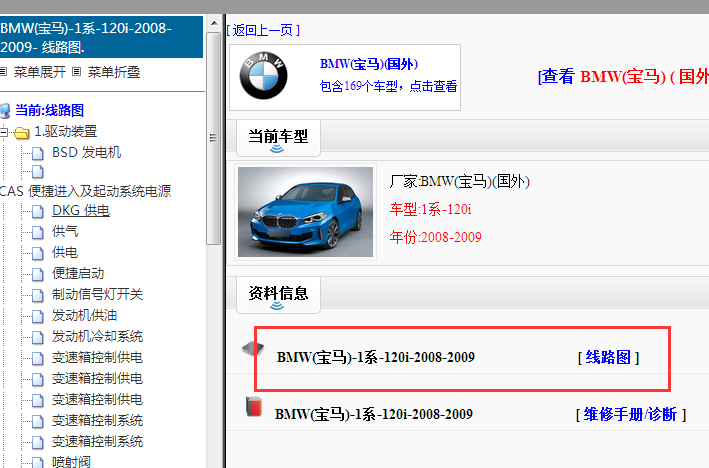Image resolution: width=709 pixels, height=468 pixels.
Task: Open the 维修手册/诊断 link
Action: [x=631, y=414]
